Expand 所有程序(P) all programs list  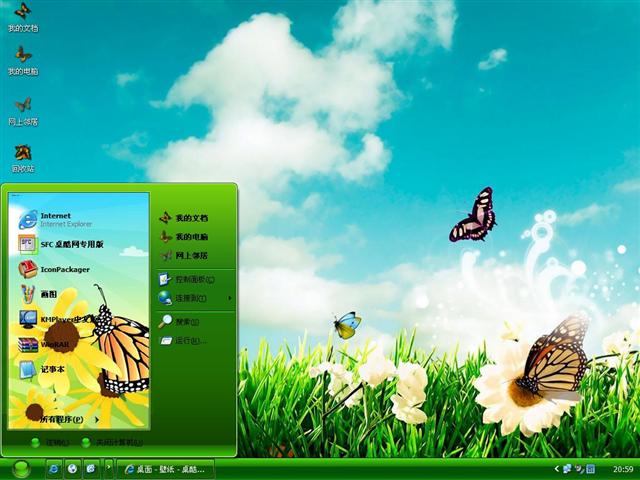tap(69, 420)
